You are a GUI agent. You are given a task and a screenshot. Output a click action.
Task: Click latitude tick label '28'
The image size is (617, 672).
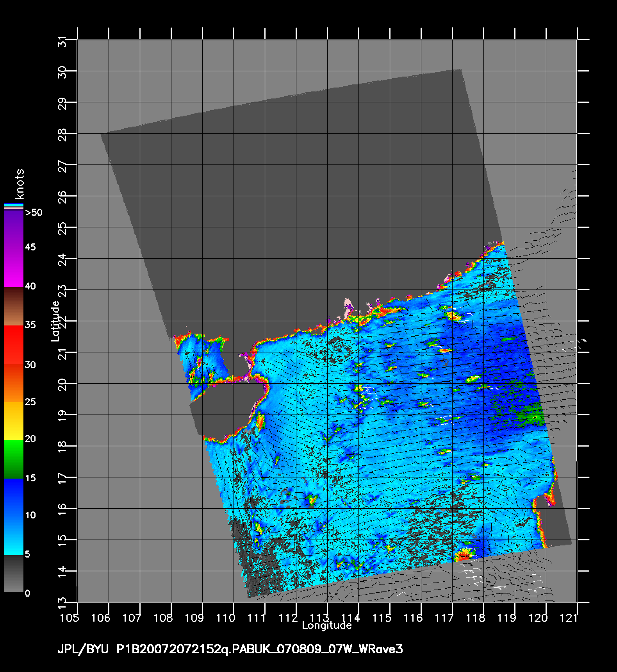pyautogui.click(x=62, y=135)
